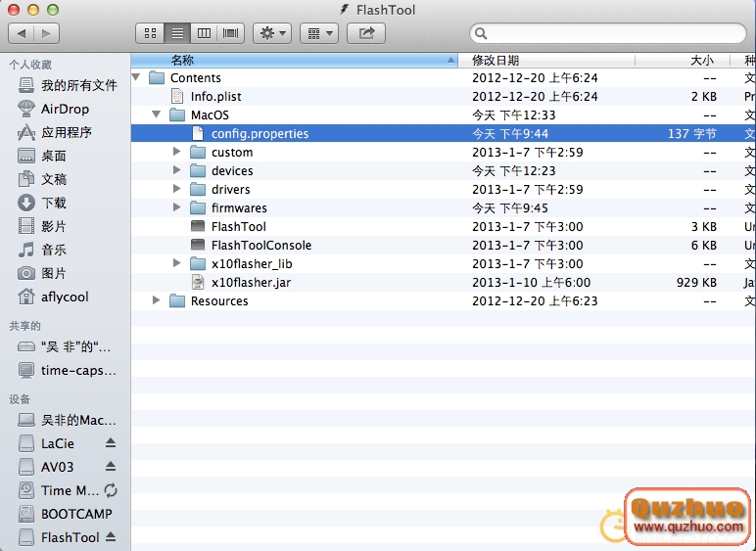Expand the firmwares folder
This screenshot has height=551, width=756.
point(177,207)
